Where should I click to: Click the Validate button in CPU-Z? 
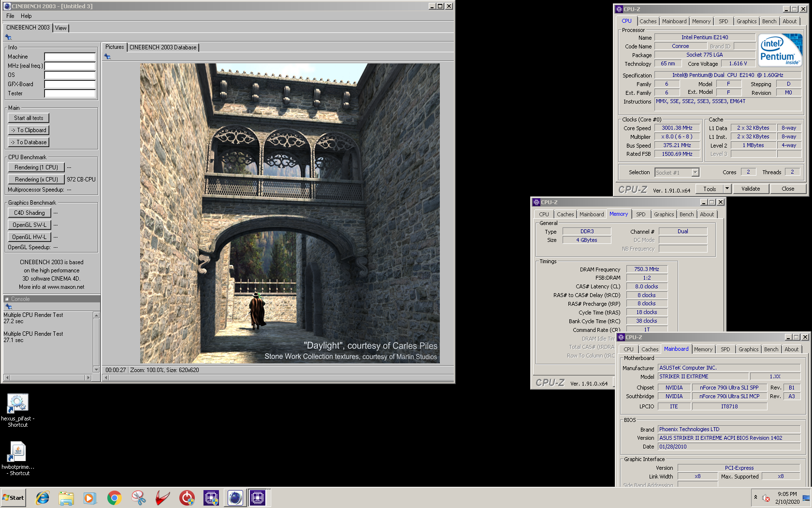click(x=751, y=189)
